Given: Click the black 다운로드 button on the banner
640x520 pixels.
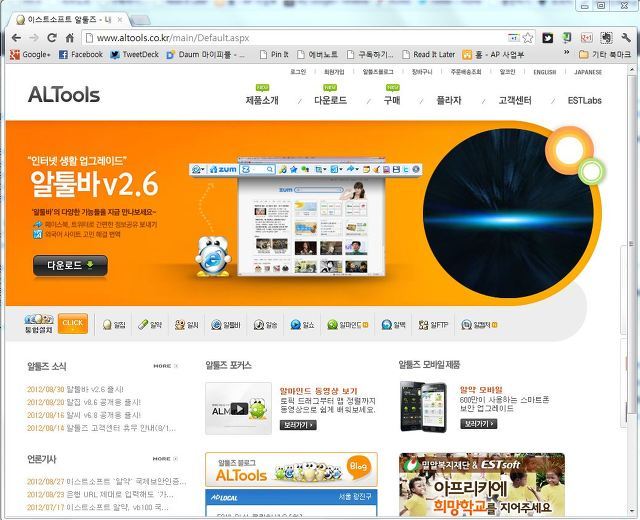Looking at the screenshot, I should pyautogui.click(x=70, y=266).
